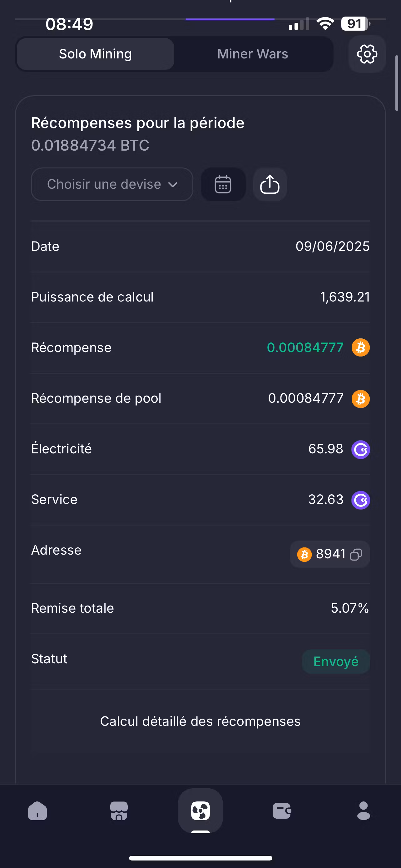Open Calcul détaillé des récompenses
Screen dimensions: 401x868
coord(200,721)
